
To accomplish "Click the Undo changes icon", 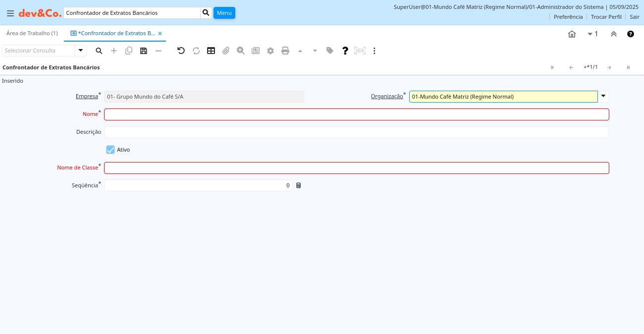I will coord(181,51).
